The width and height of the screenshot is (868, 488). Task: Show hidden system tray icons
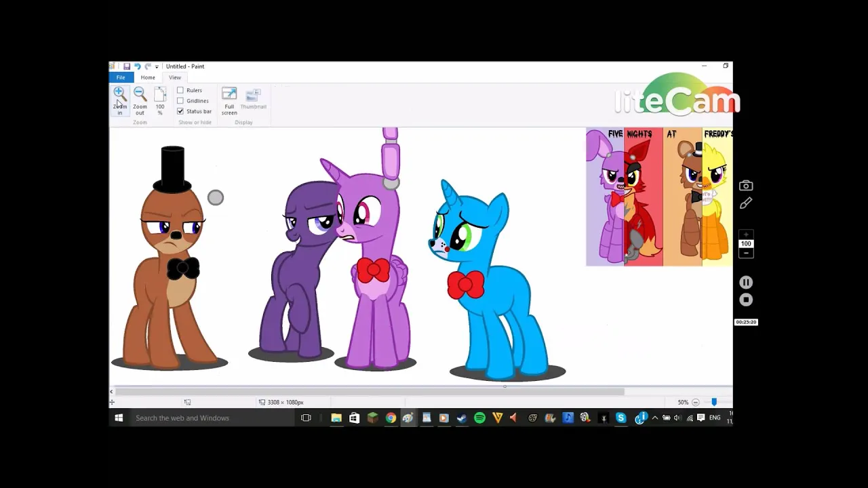pos(654,418)
